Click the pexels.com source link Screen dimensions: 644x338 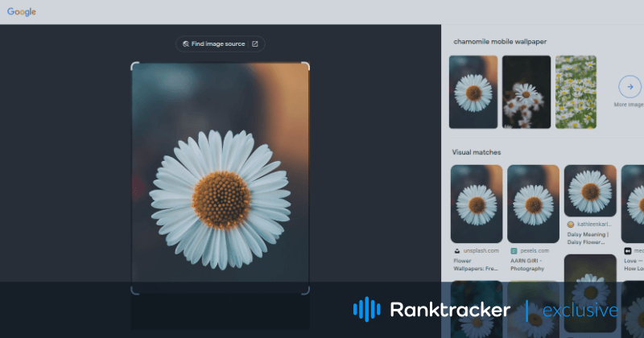535,250
